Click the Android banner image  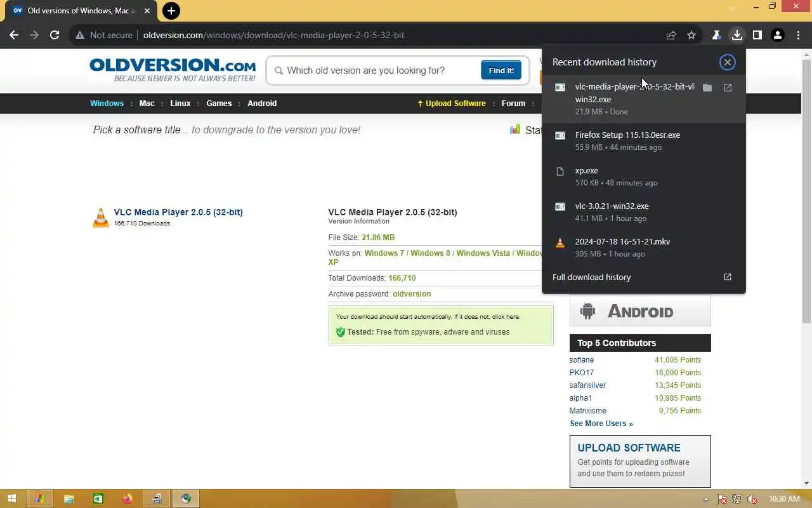coord(640,311)
